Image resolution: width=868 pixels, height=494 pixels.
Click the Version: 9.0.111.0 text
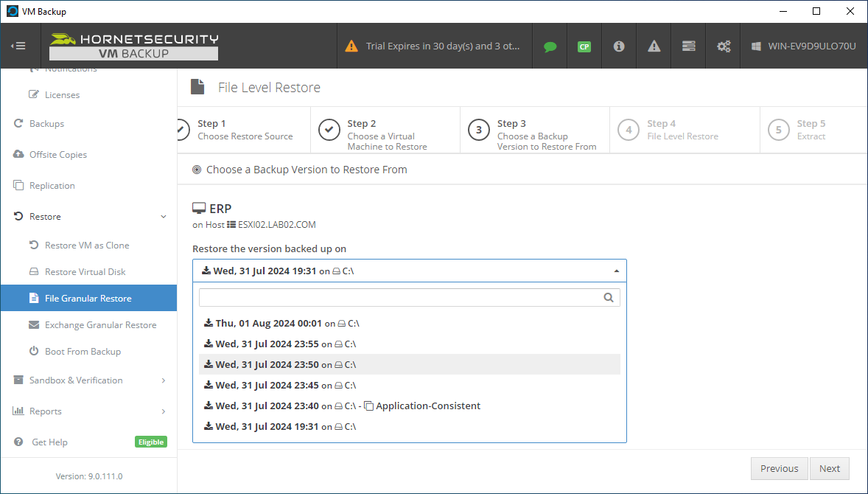(89, 476)
